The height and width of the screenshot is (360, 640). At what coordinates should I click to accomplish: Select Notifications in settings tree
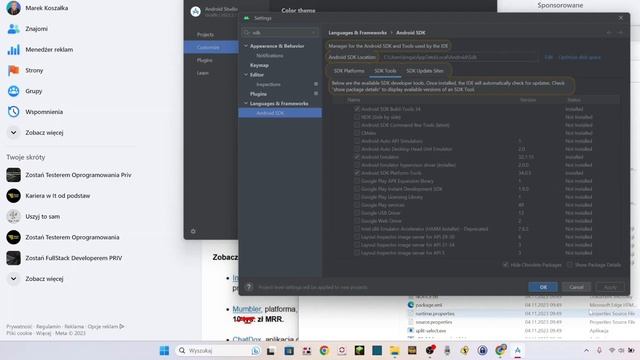(270, 56)
